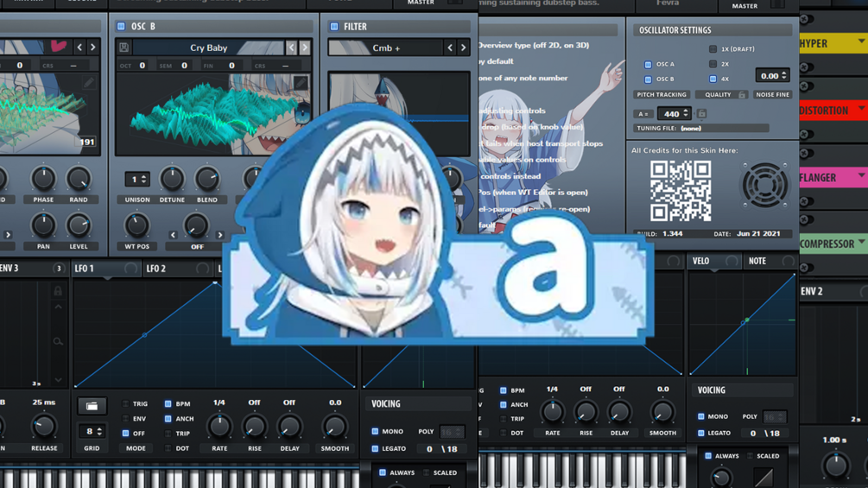Screen dimensions: 868x488
Task: Switch to the NOTE tab
Action: click(757, 261)
